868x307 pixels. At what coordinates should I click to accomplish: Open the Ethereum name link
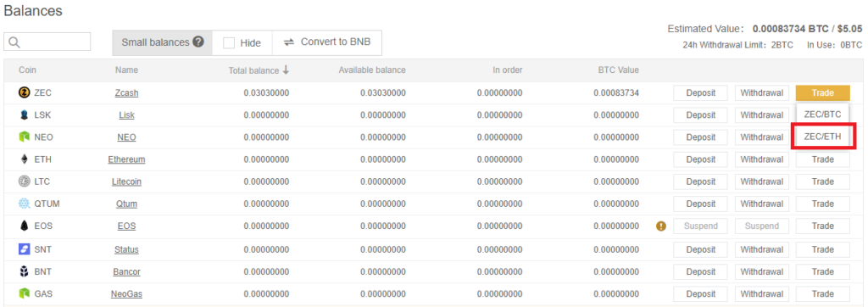click(x=127, y=159)
